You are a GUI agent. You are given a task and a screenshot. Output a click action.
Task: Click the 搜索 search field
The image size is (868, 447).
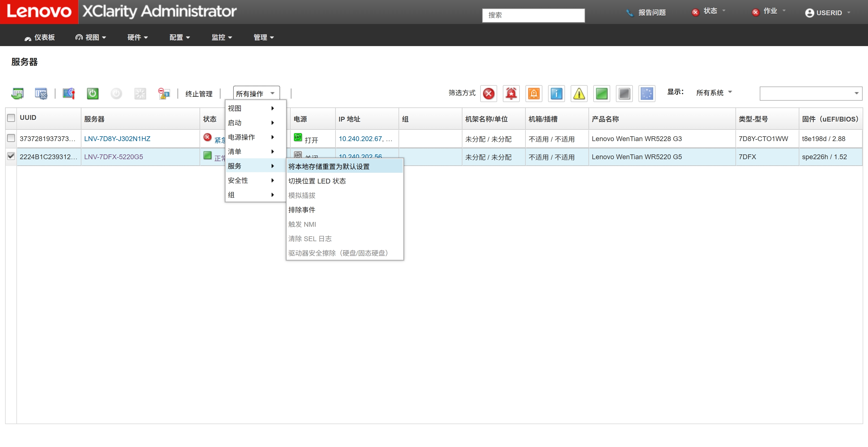(533, 15)
